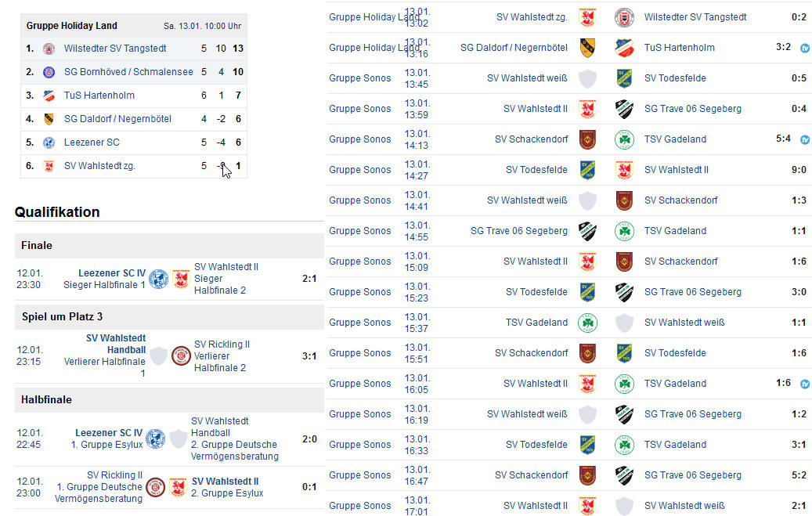The height and width of the screenshot is (516, 812).
Task: Click TuS Hartenholm crest in match list
Action: [624, 48]
